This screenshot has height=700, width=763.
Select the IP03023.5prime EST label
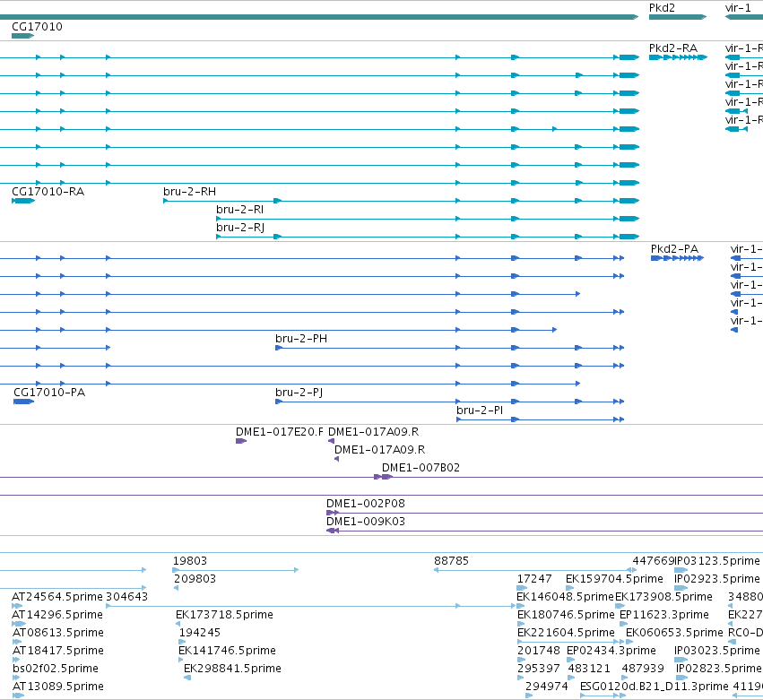point(716,651)
